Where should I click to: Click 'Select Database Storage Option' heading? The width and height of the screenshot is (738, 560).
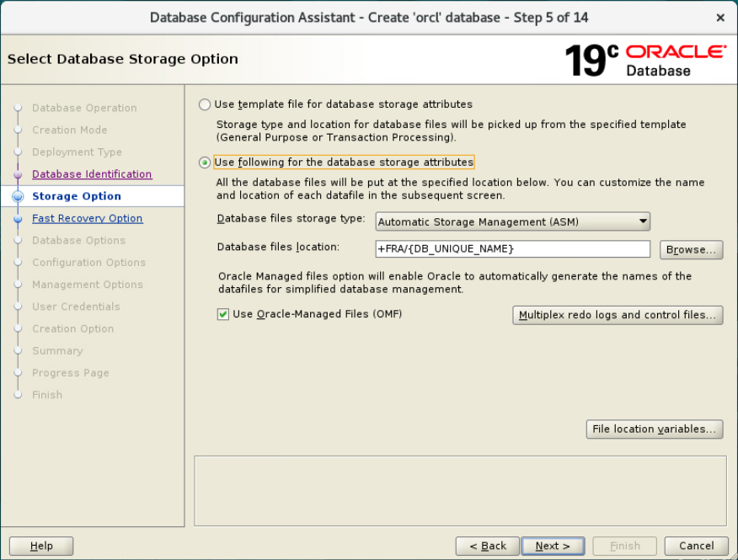click(x=123, y=59)
